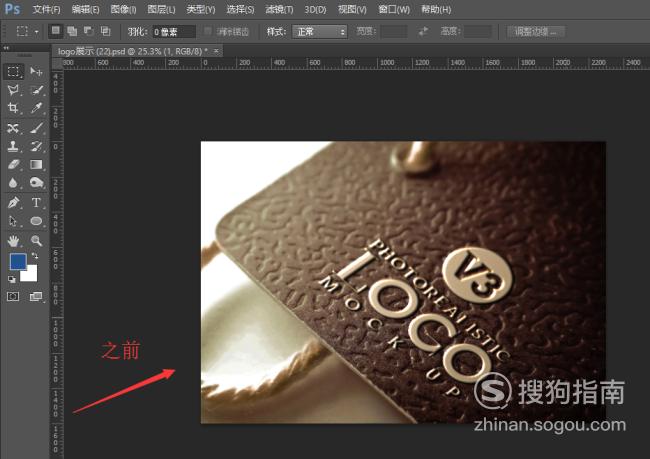Select the Blur tool
Viewport: 650px width, 459px height.
[13, 183]
